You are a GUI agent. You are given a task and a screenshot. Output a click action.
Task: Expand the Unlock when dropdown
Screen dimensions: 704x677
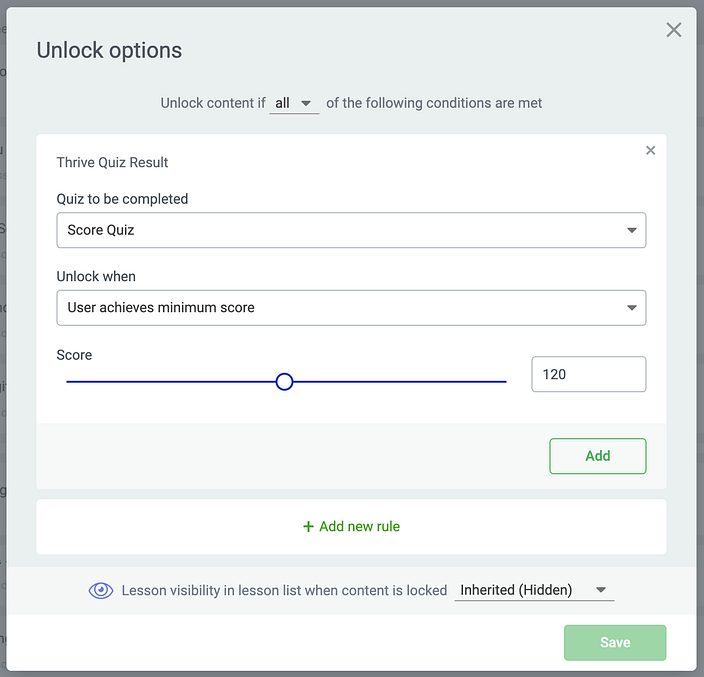click(x=351, y=308)
